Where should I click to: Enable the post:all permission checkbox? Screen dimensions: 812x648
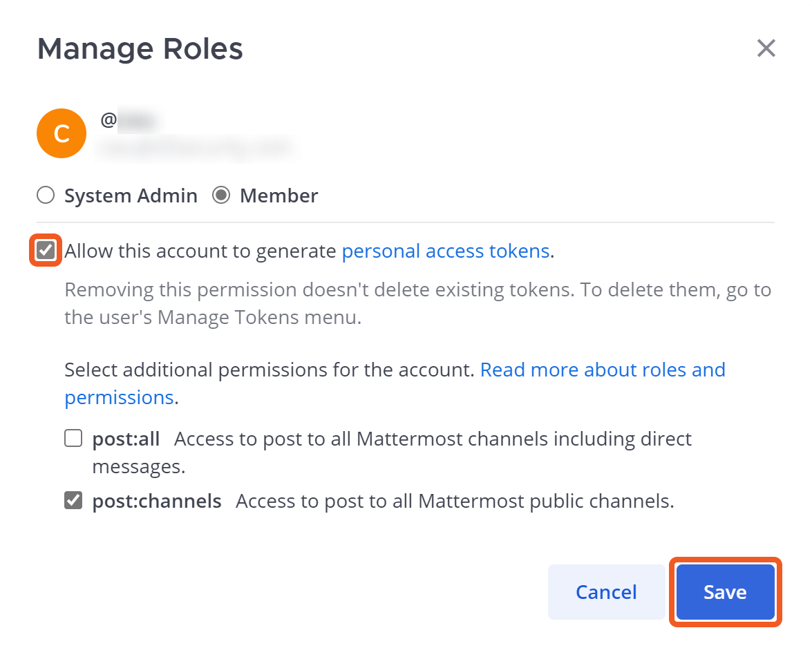[73, 439]
